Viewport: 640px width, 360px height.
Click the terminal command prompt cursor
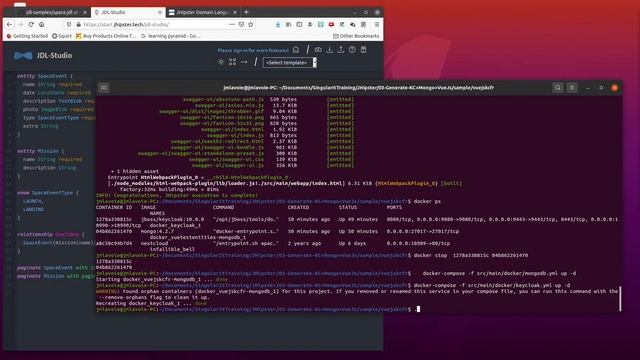pos(418,309)
